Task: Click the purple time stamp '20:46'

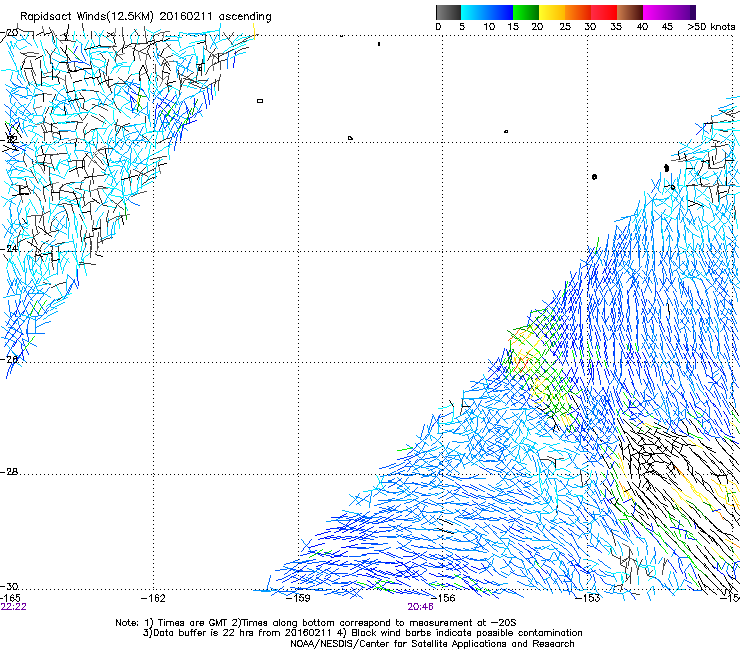Action: (x=420, y=607)
